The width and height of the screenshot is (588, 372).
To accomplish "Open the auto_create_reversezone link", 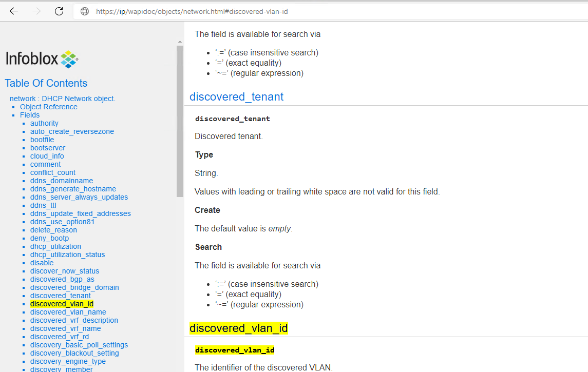I will (72, 131).
